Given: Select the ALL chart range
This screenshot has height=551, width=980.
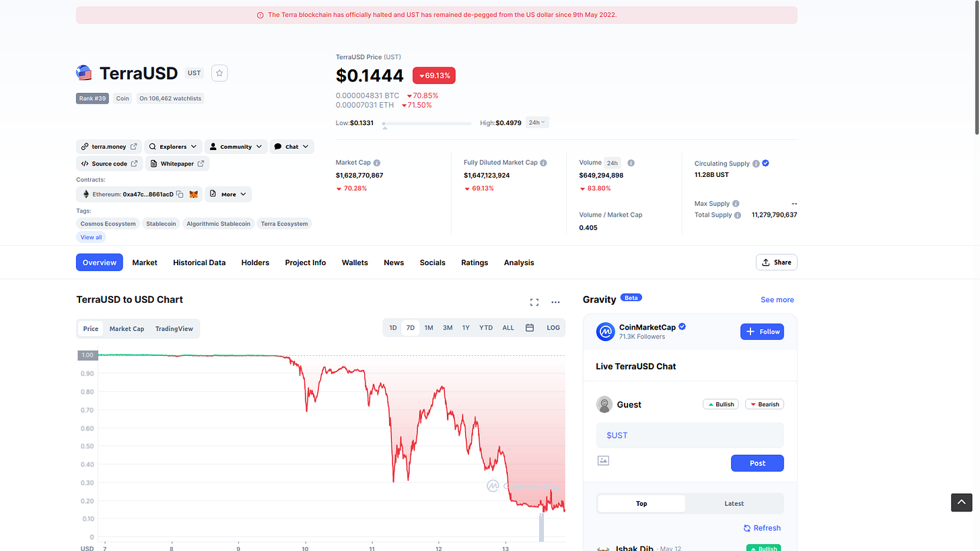Looking at the screenshot, I should point(508,328).
